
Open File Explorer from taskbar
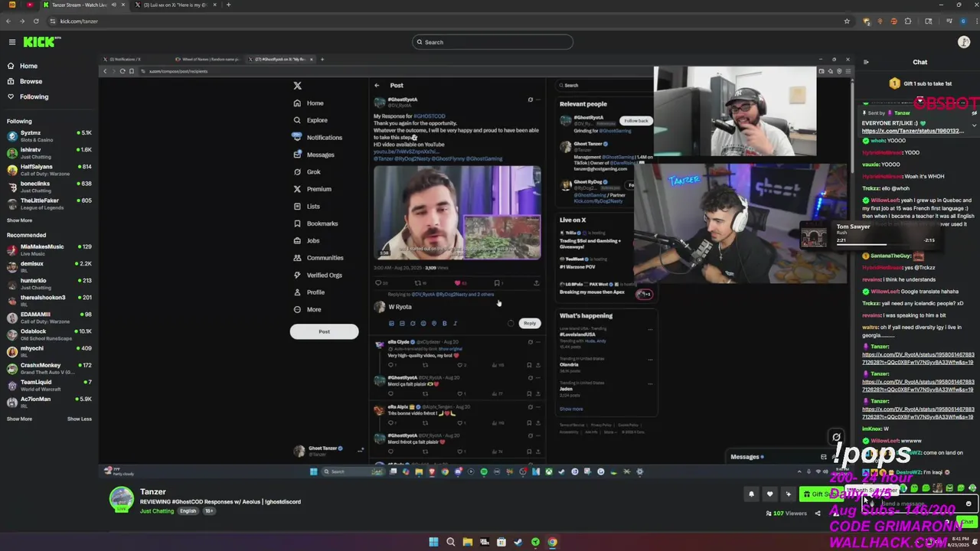pos(467,543)
